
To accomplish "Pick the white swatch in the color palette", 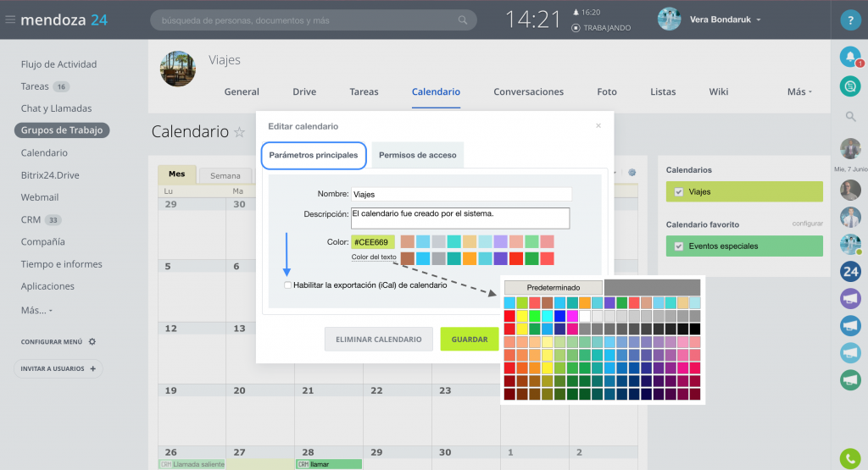I will tap(584, 316).
